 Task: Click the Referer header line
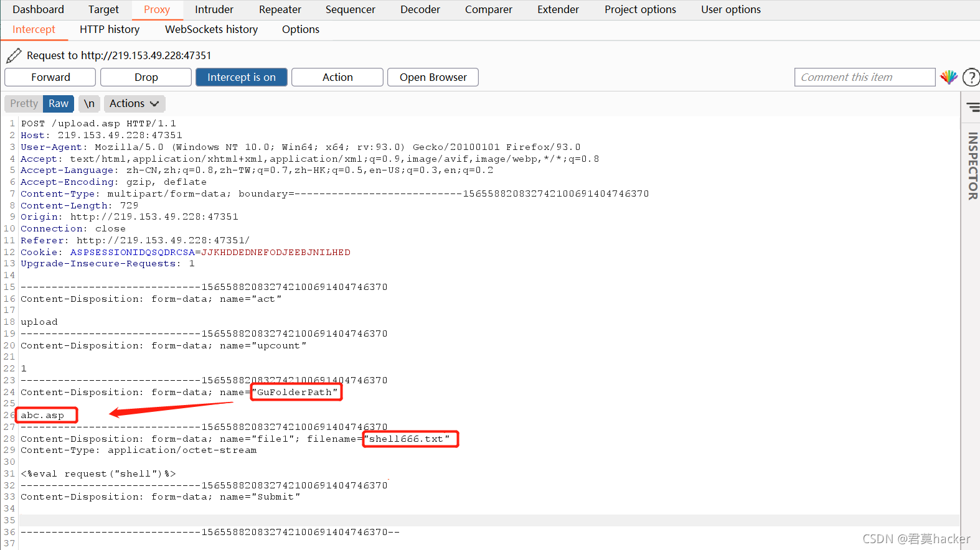point(135,241)
